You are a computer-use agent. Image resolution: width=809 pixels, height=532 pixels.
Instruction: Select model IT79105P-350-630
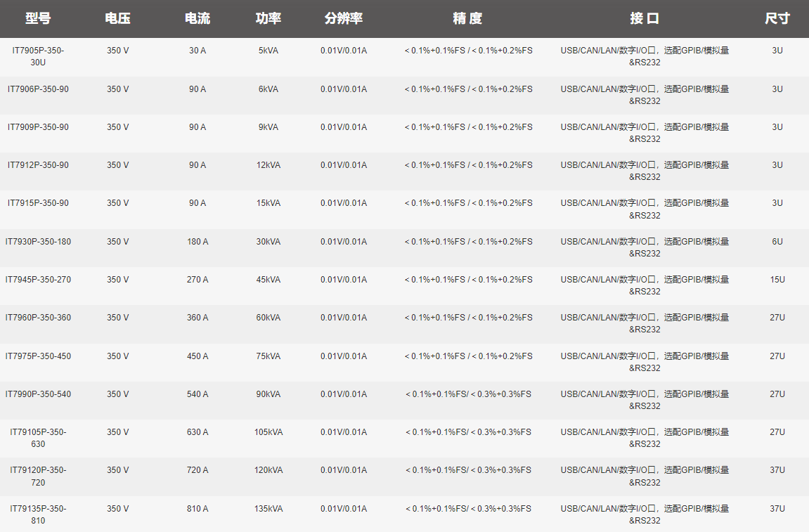pos(38,438)
